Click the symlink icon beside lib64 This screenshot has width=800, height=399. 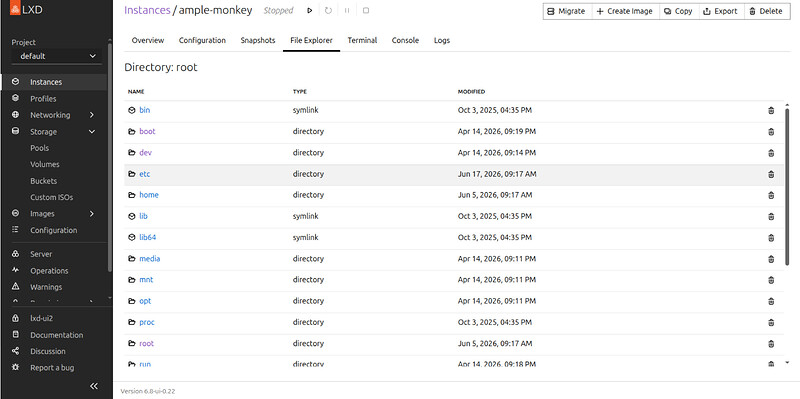pos(132,237)
